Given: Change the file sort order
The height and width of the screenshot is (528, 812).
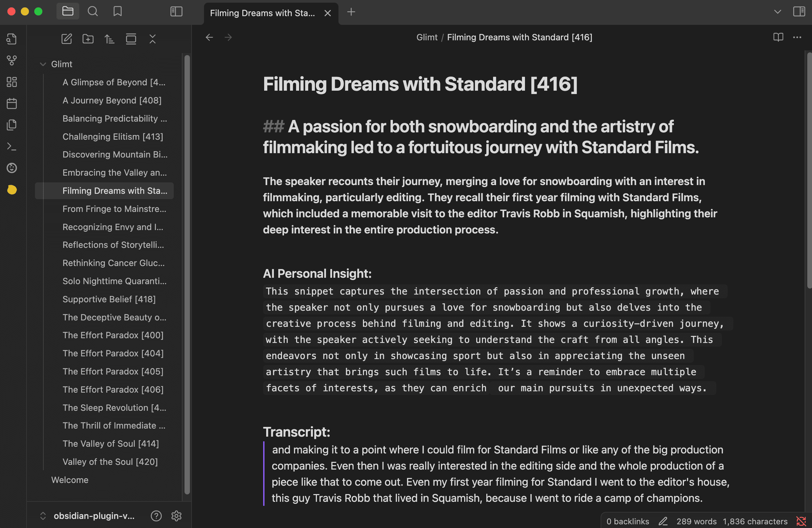Looking at the screenshot, I should pyautogui.click(x=109, y=39).
